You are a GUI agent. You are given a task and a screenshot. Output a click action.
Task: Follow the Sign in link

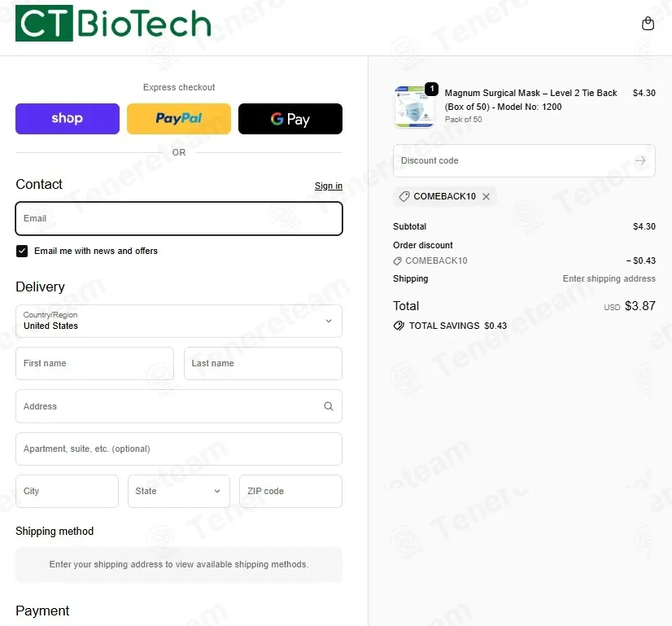point(329,186)
